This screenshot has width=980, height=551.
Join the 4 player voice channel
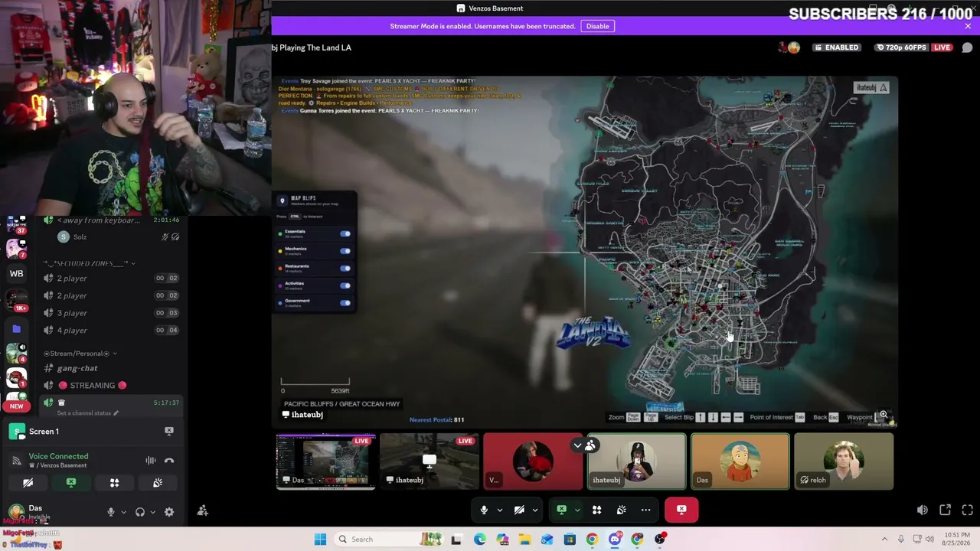click(113, 331)
